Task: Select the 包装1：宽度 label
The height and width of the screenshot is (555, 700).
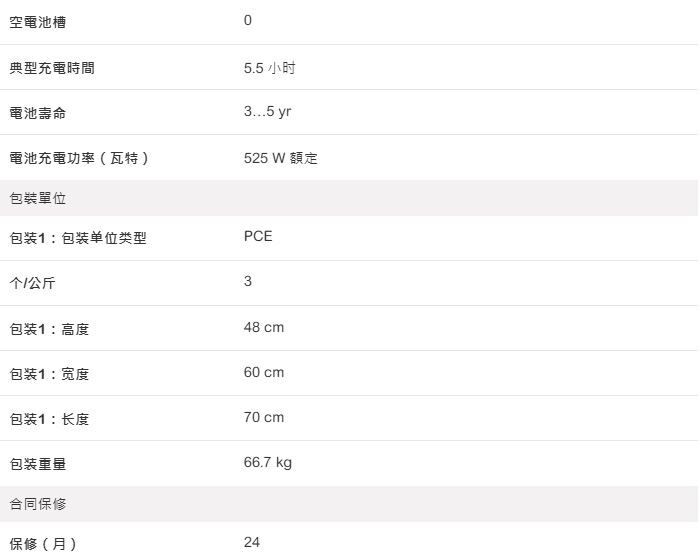Action: [x=49, y=374]
